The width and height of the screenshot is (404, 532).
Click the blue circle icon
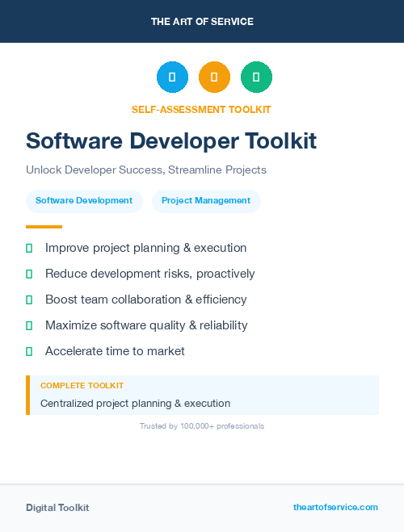pos(172,77)
